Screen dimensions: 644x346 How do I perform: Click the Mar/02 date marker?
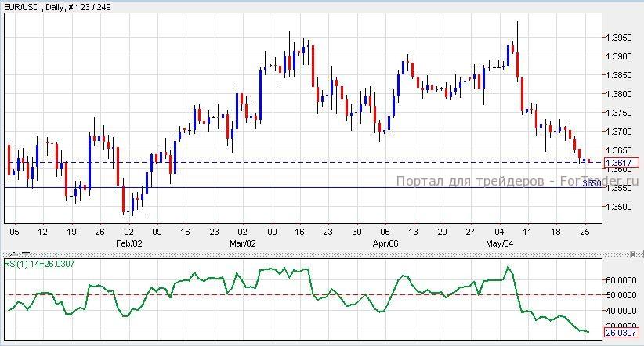243,243
